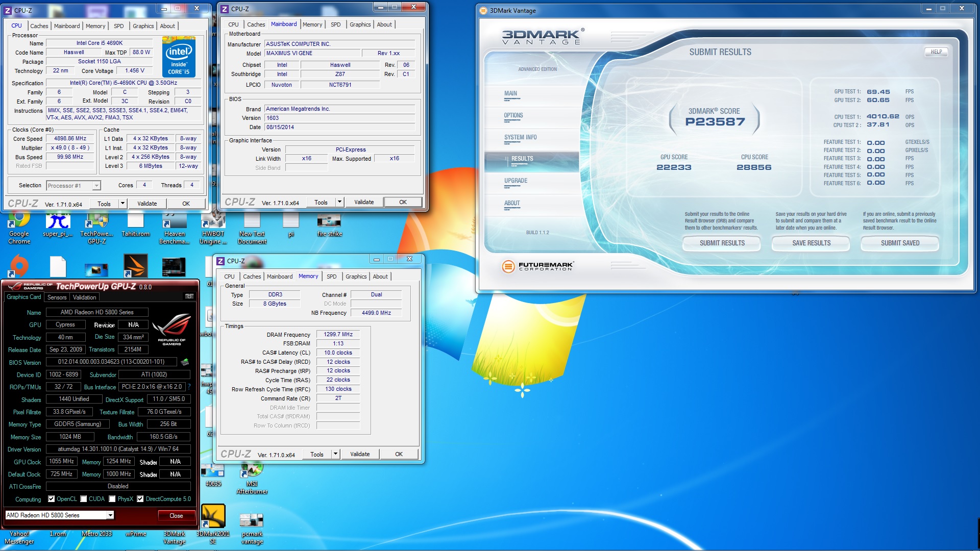
Task: Open Heaven Benchmark desktop shortcut
Action: 175,227
